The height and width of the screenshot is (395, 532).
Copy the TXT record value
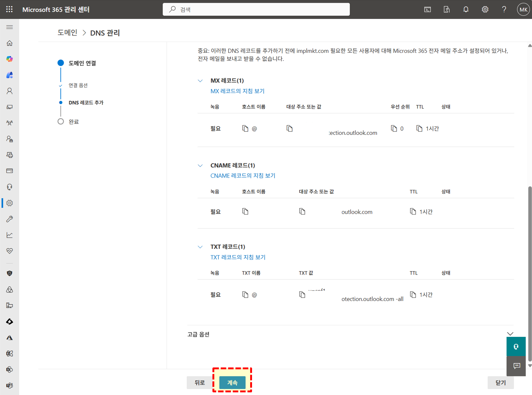pyautogui.click(x=302, y=295)
